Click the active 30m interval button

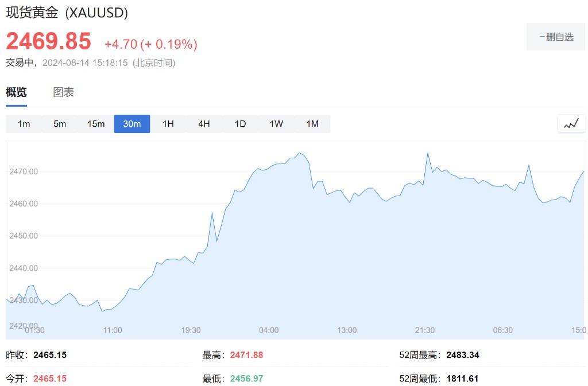point(132,124)
